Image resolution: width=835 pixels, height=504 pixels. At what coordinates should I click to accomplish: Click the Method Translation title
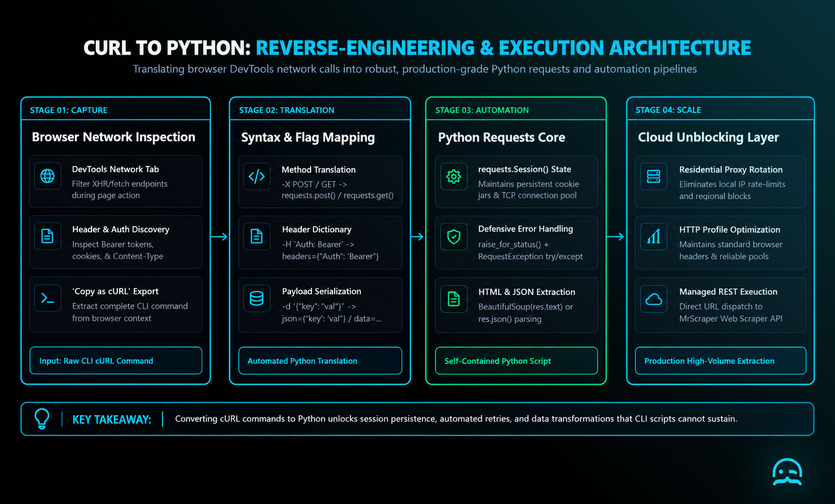319,170
